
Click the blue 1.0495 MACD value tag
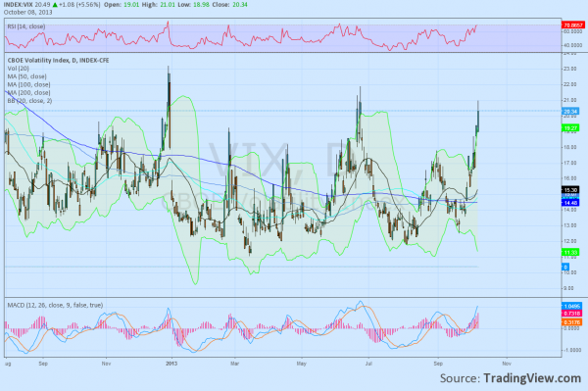point(571,307)
